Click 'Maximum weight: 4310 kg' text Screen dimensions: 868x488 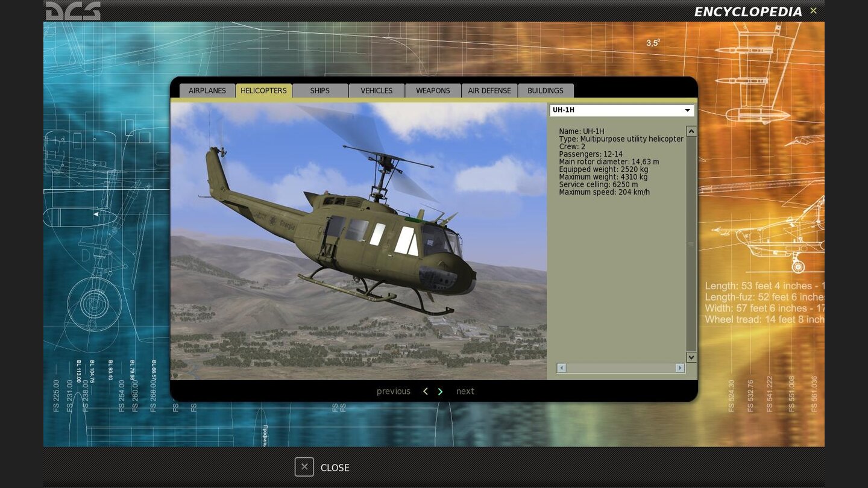click(x=603, y=177)
